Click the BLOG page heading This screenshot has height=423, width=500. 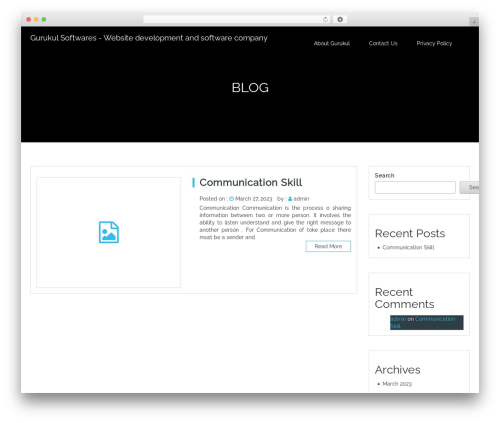click(x=250, y=88)
